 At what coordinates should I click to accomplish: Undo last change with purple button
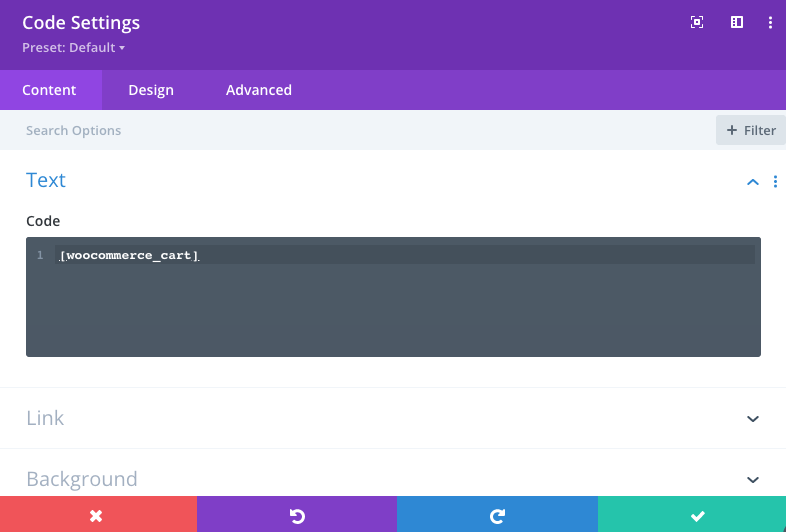tap(297, 514)
